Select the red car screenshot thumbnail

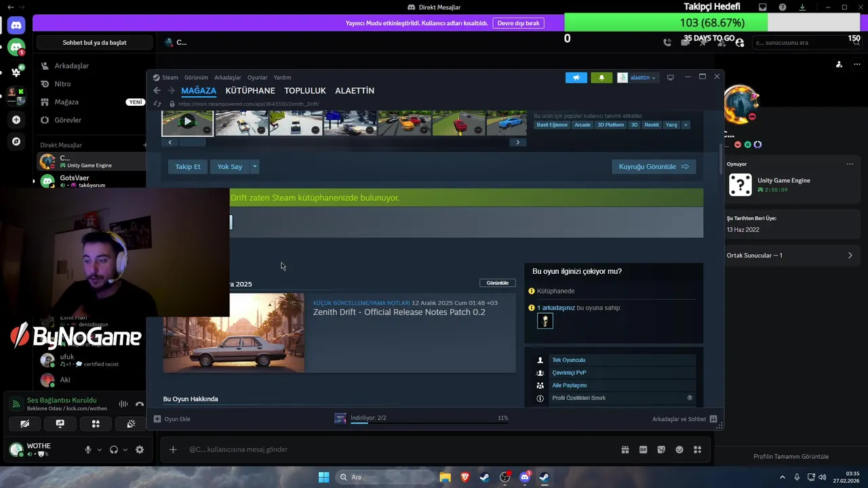[458, 122]
